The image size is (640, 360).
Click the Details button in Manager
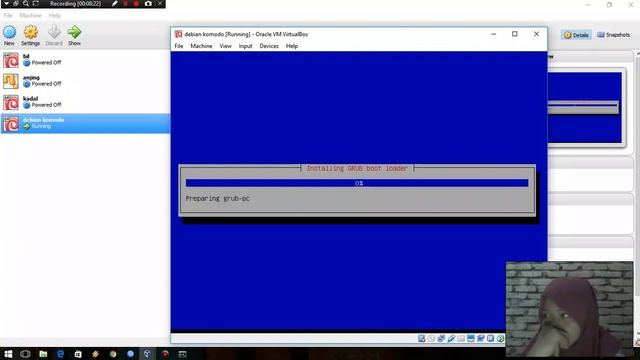pyautogui.click(x=576, y=35)
